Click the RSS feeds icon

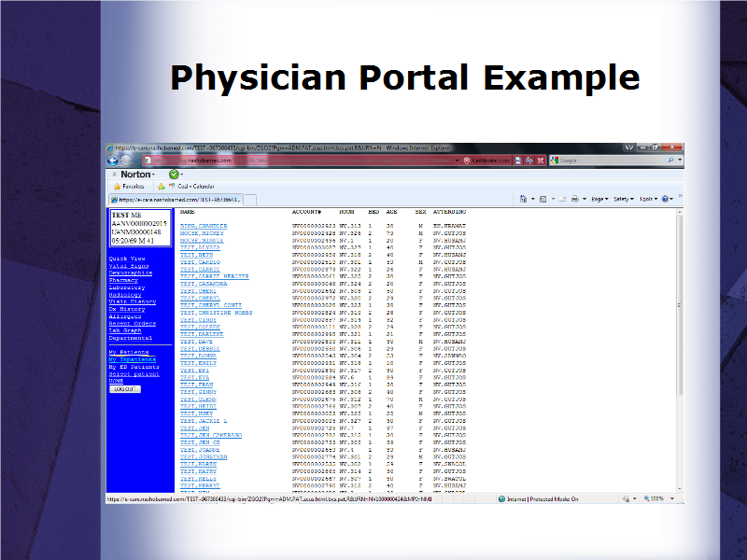pyautogui.click(x=542, y=199)
